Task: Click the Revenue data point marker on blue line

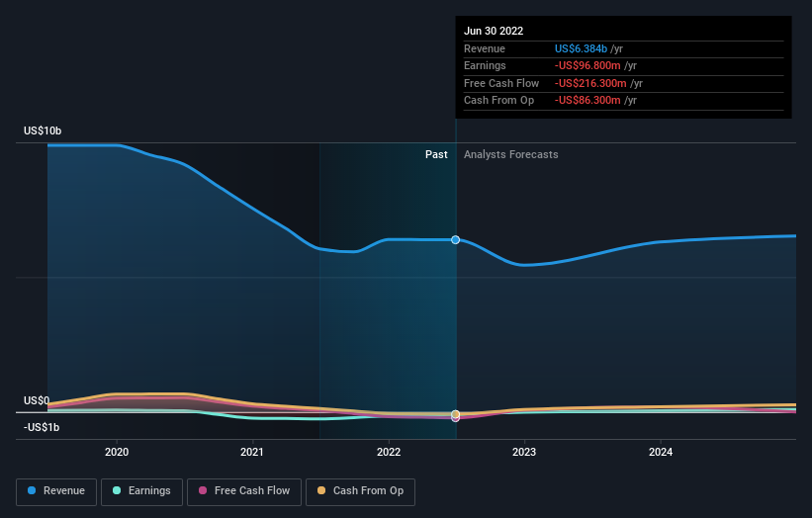Action: (455, 239)
